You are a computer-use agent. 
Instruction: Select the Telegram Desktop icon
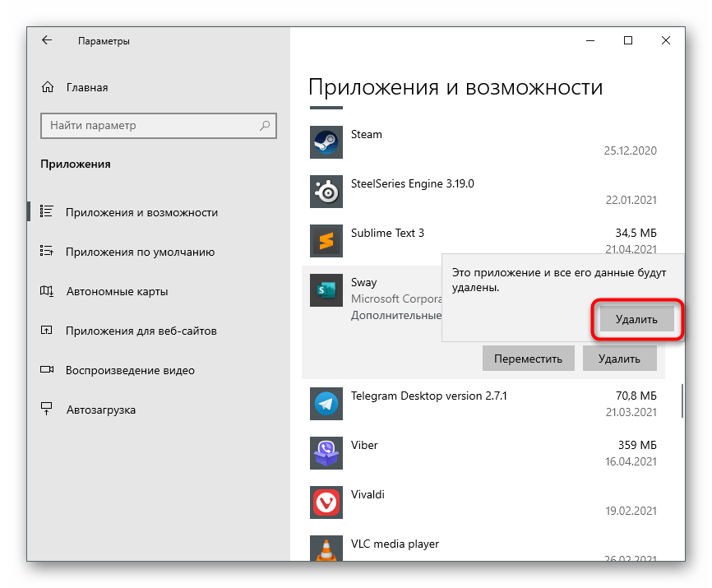point(326,404)
